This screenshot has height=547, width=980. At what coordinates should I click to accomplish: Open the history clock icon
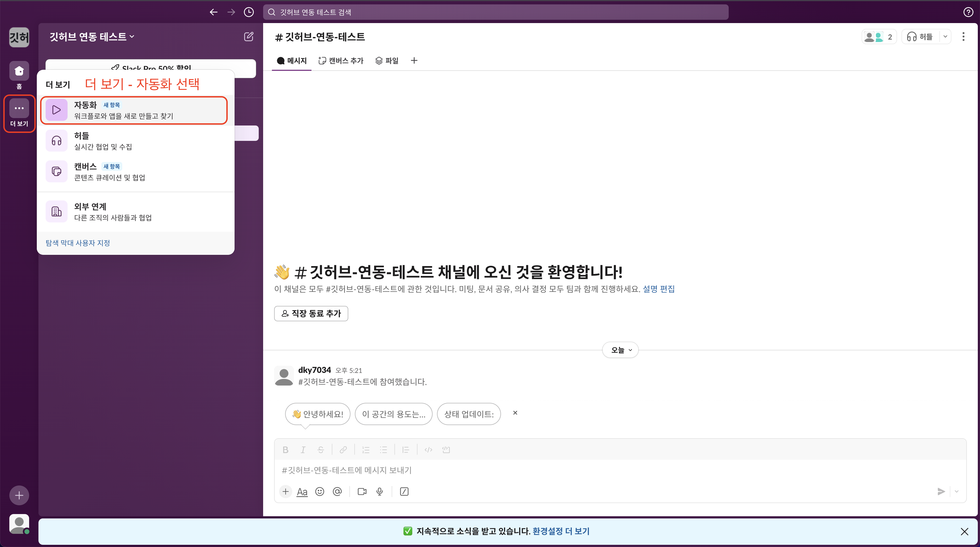coord(249,12)
